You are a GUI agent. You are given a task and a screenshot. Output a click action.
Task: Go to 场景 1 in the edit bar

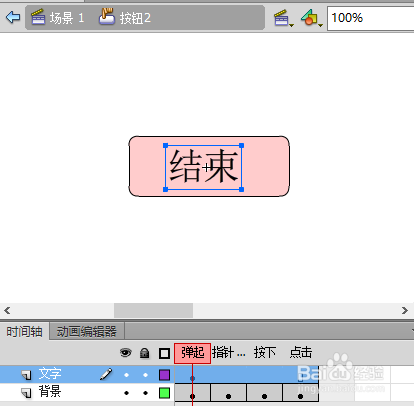point(57,18)
